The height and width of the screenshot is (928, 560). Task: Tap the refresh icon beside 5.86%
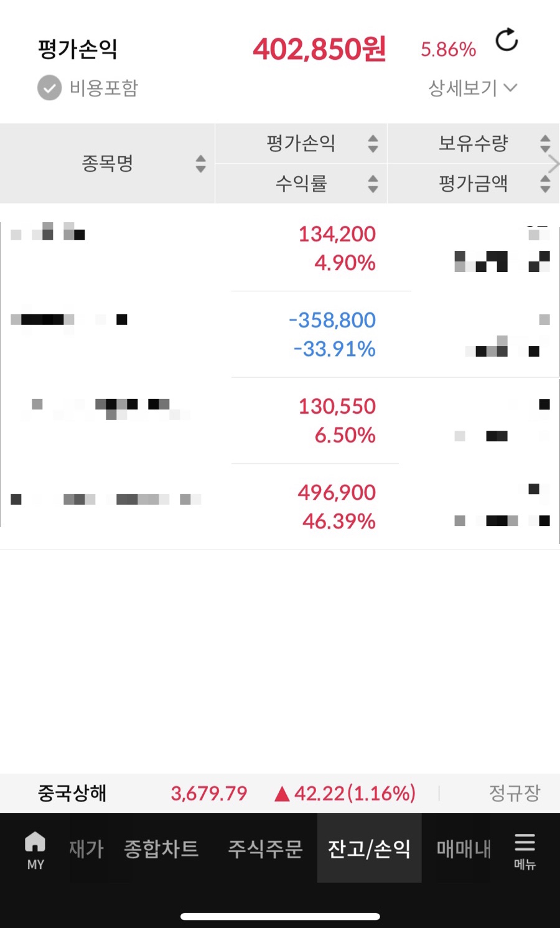[506, 40]
